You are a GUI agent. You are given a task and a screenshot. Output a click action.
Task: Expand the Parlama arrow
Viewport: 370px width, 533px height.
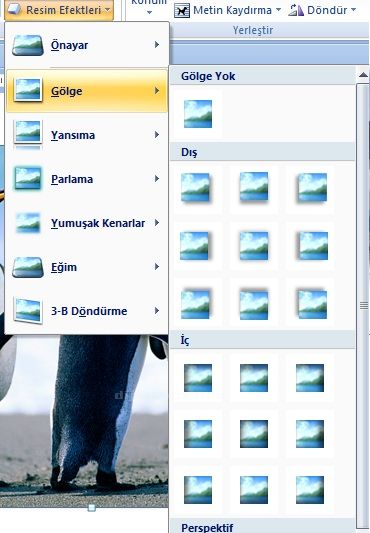157,178
